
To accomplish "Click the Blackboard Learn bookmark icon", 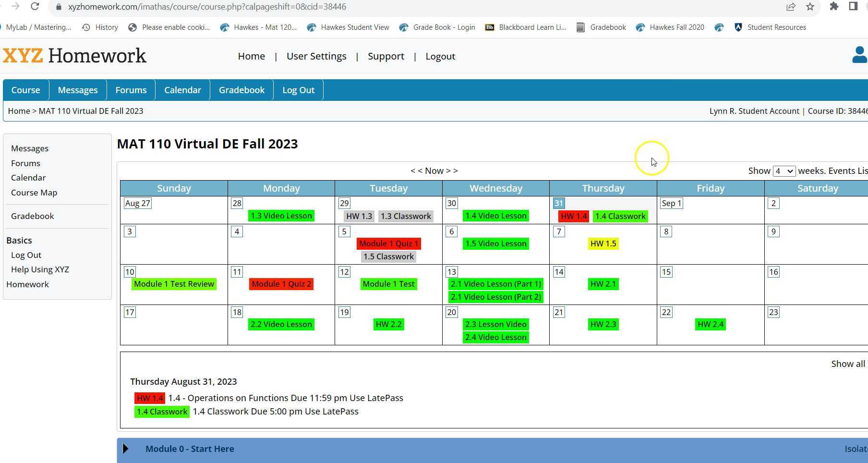I will (x=490, y=27).
